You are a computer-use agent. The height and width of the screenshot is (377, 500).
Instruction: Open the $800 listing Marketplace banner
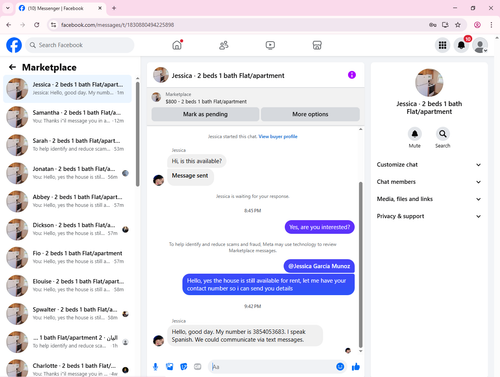256,98
